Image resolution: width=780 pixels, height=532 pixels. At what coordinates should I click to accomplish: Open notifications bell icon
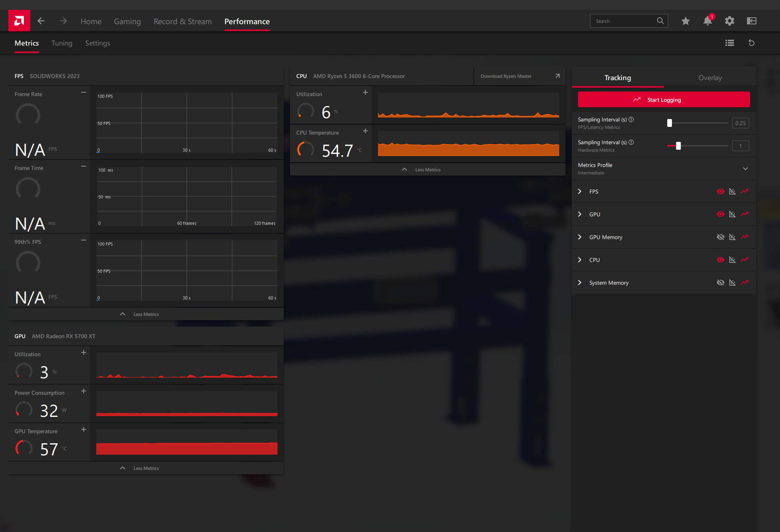pyautogui.click(x=707, y=21)
